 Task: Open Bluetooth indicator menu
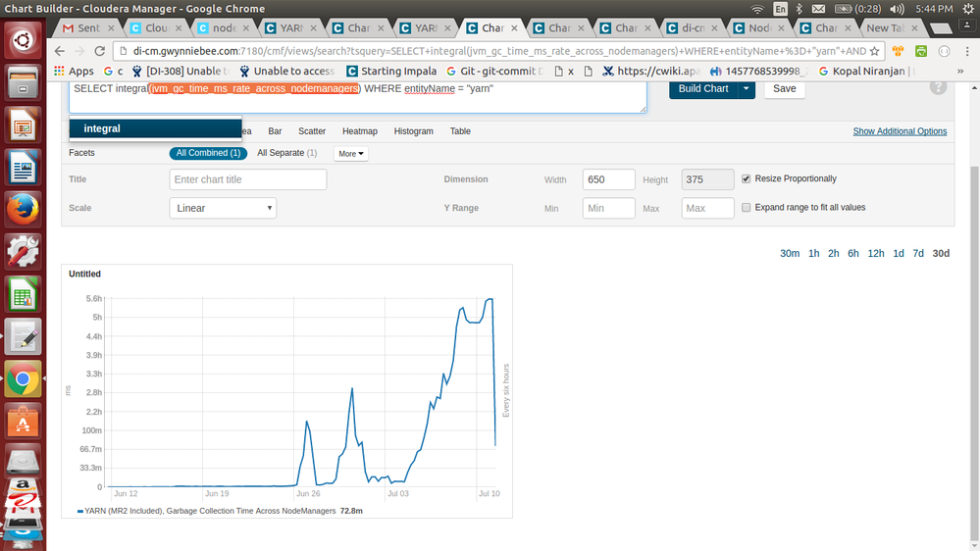coord(799,9)
